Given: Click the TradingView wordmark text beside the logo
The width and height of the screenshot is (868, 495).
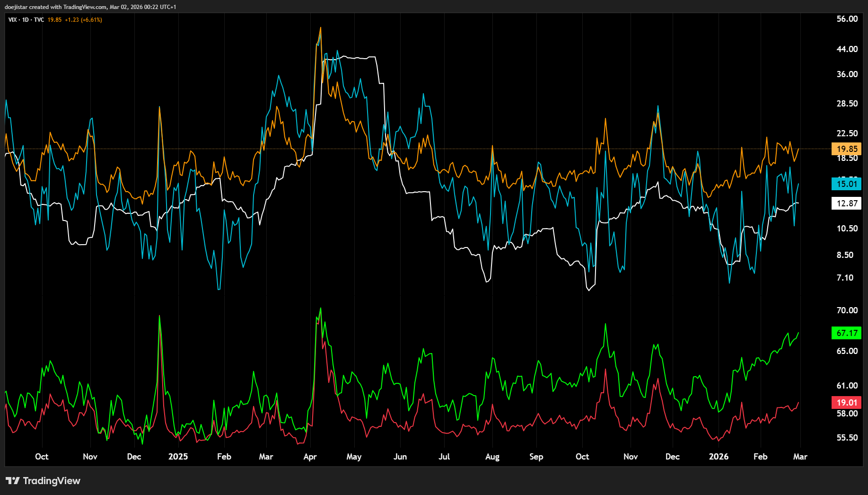Looking at the screenshot, I should (52, 481).
